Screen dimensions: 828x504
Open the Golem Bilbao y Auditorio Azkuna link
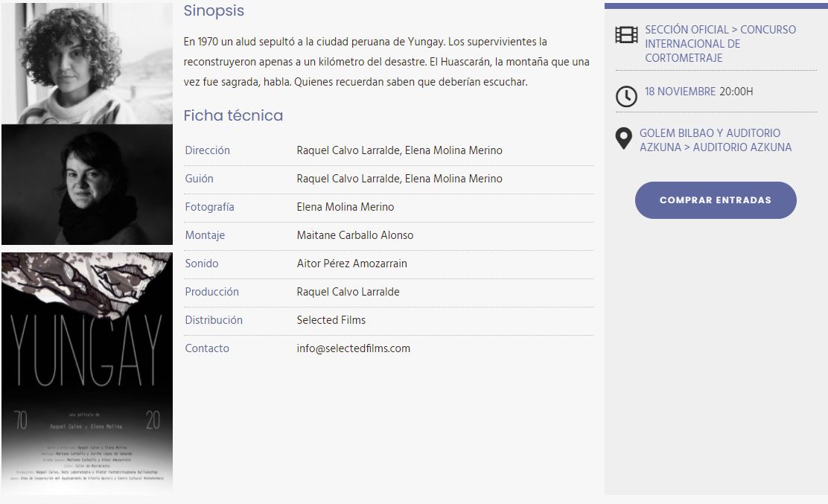[715, 140]
